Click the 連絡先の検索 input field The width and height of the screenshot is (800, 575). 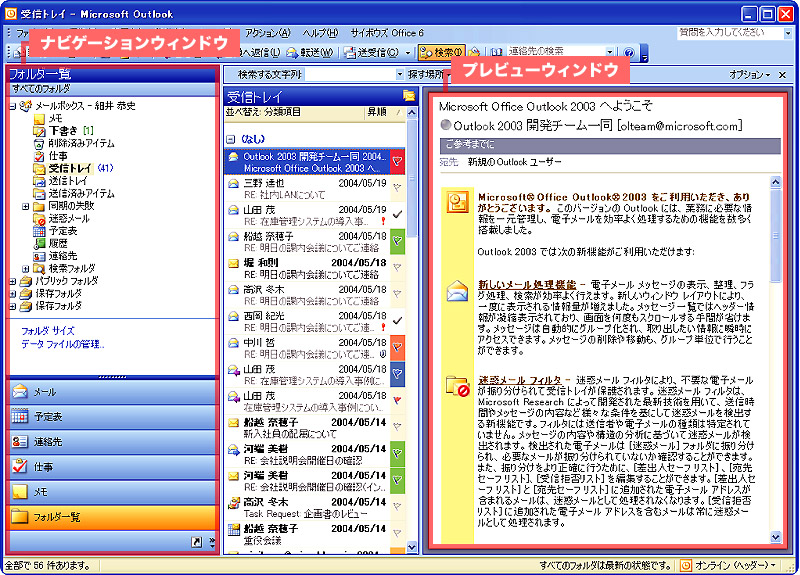pos(556,52)
